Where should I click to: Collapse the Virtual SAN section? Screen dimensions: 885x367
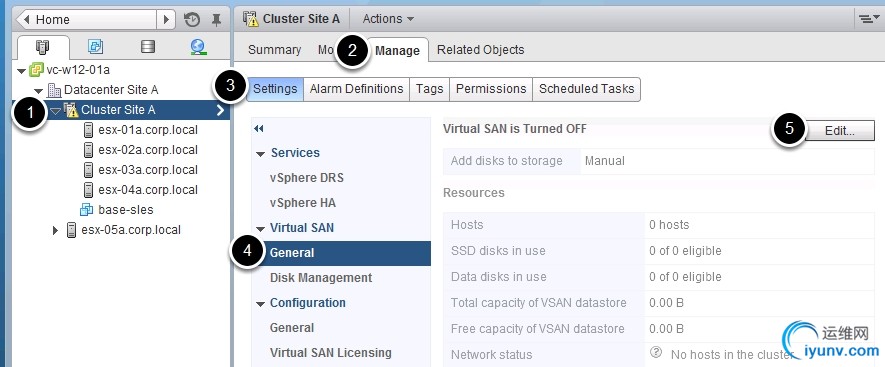tap(260, 229)
